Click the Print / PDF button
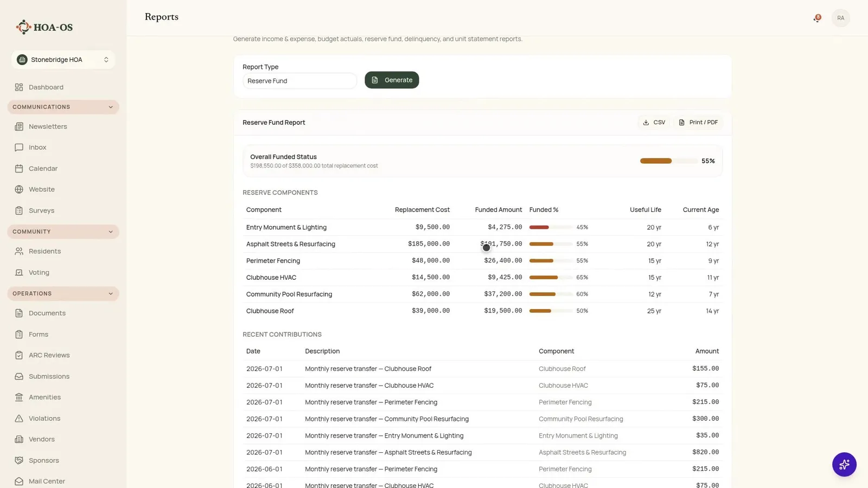This screenshot has width=868, height=488. [x=698, y=123]
